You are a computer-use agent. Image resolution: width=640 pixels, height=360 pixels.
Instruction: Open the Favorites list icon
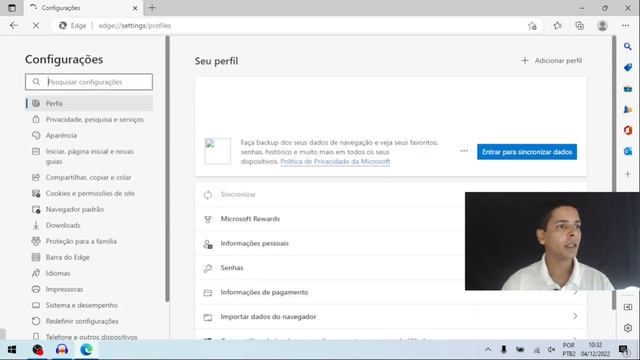tap(558, 26)
